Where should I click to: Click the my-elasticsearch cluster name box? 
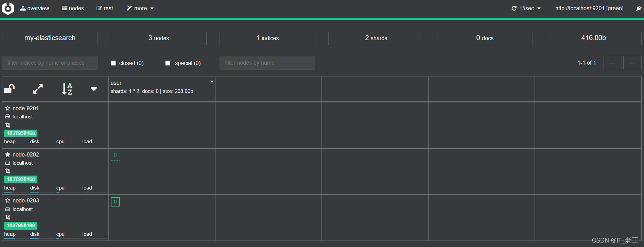(50, 38)
